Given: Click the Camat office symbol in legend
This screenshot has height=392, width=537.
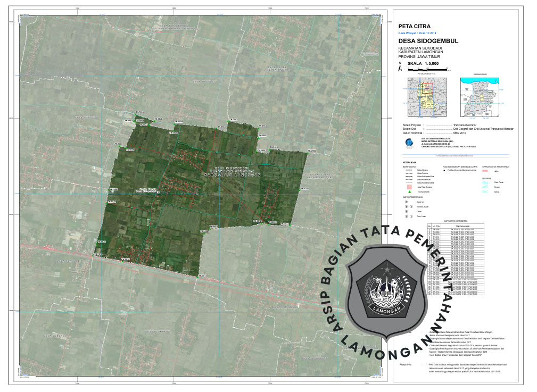Looking at the screenshot, I should click(406, 211).
